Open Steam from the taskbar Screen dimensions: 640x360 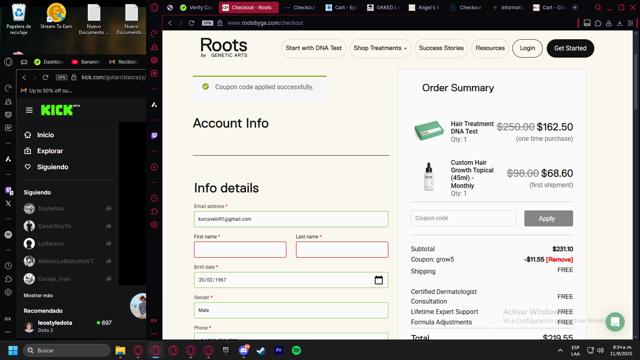261,350
